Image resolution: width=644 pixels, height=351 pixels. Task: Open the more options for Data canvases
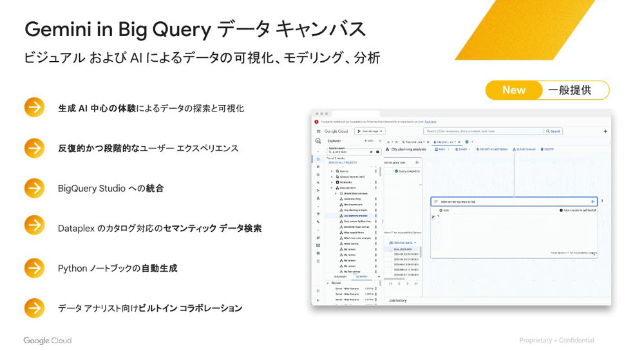point(376,188)
